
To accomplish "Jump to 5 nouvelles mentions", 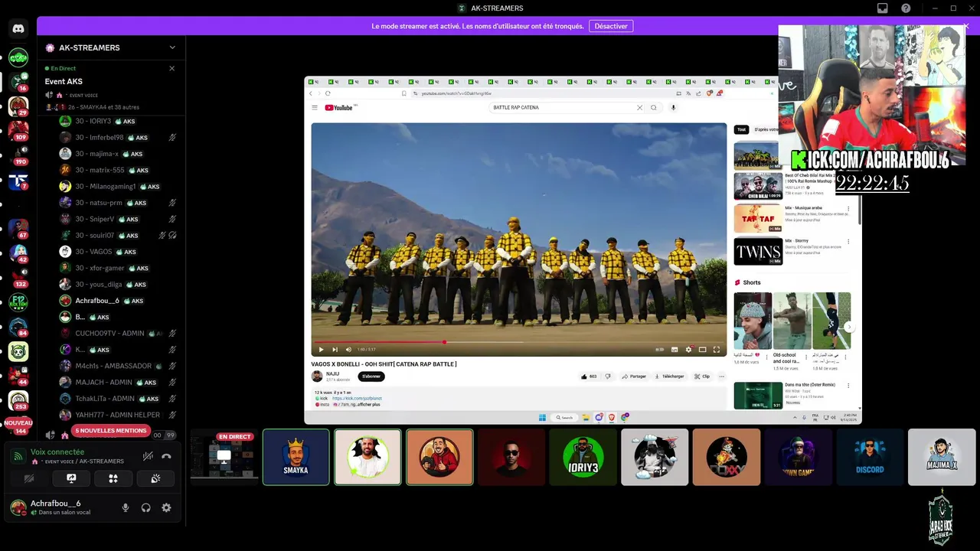I will tap(110, 431).
